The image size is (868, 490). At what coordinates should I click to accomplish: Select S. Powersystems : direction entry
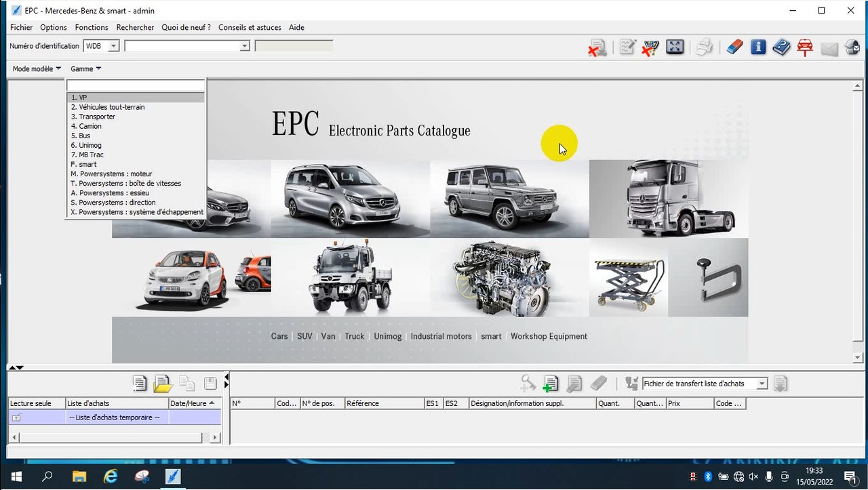coord(136,202)
